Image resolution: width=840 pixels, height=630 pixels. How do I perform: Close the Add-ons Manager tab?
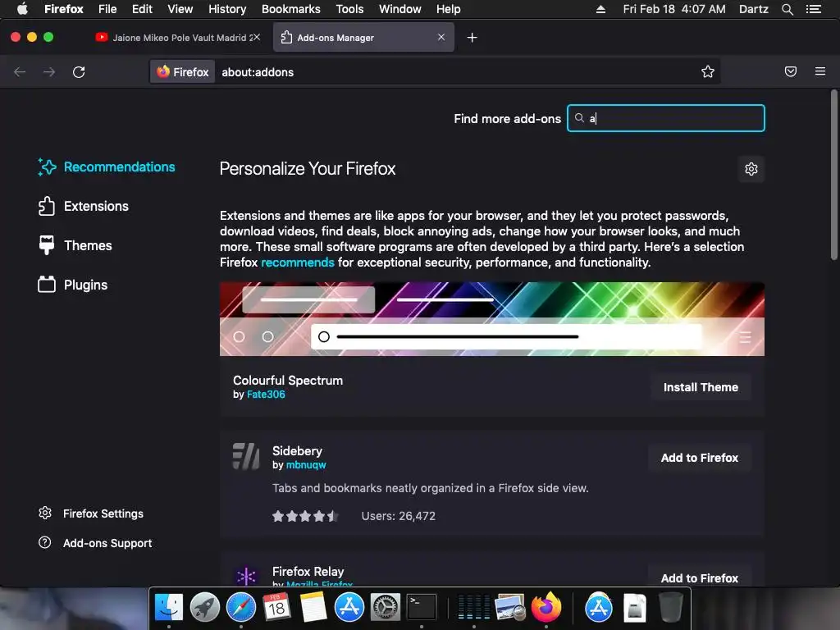(x=441, y=37)
